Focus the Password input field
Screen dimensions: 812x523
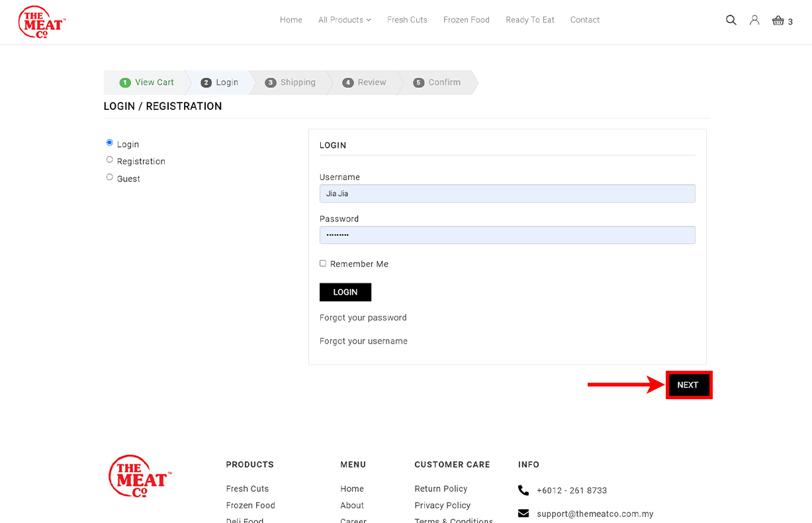pos(507,235)
